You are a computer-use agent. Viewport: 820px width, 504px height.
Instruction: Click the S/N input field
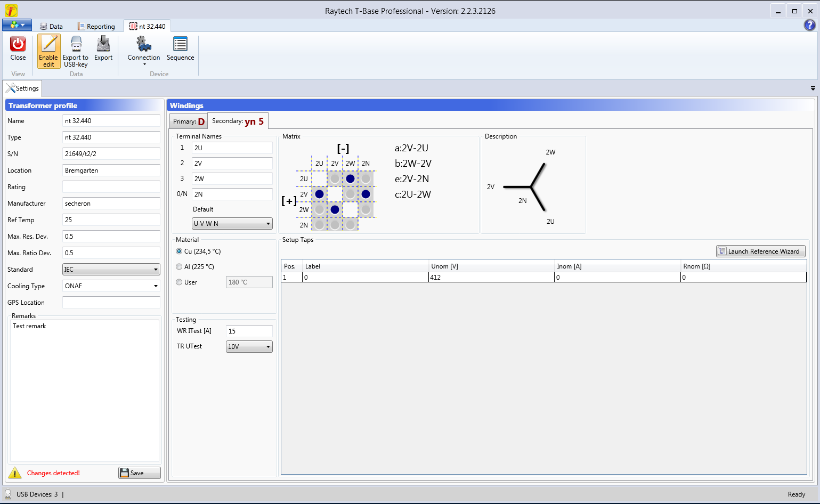pyautogui.click(x=111, y=154)
